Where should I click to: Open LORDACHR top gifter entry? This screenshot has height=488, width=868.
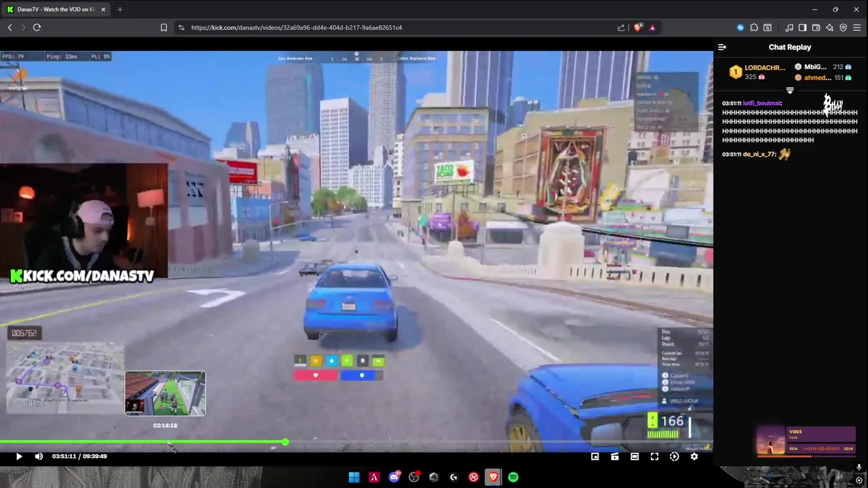pos(757,72)
